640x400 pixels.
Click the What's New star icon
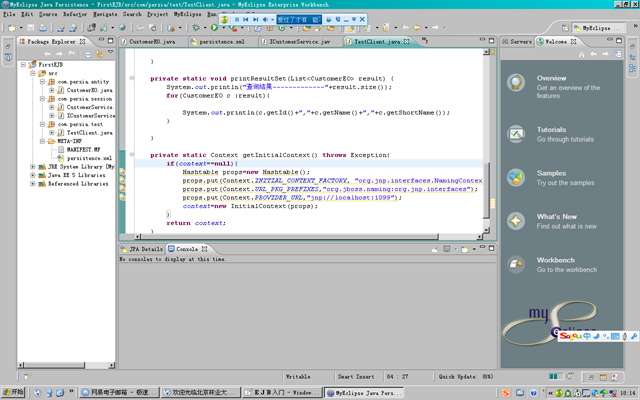point(516,221)
